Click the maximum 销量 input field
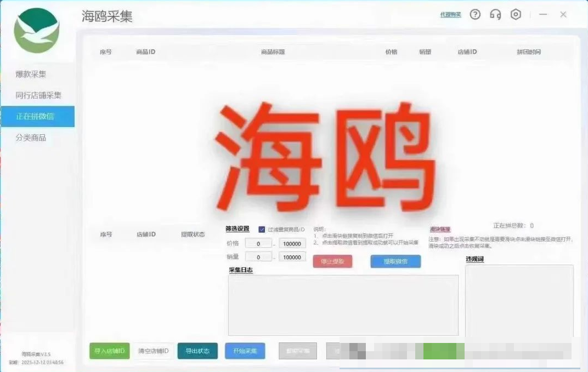 coord(292,257)
